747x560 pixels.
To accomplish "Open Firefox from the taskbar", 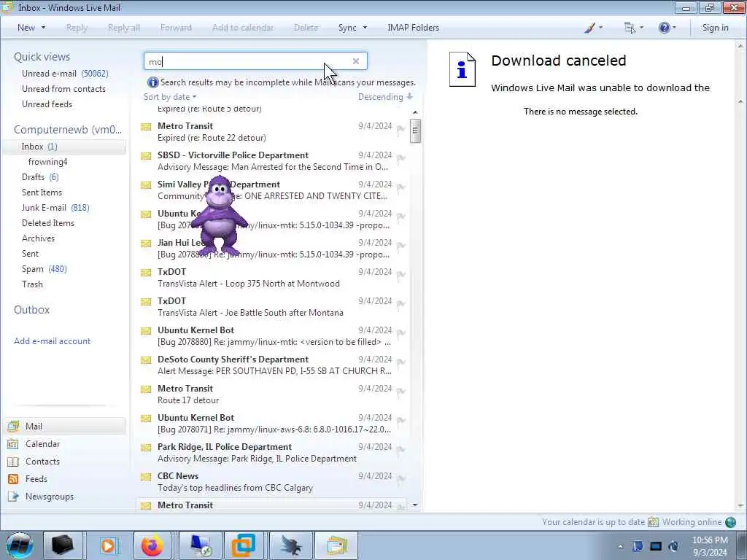I will pyautogui.click(x=152, y=545).
